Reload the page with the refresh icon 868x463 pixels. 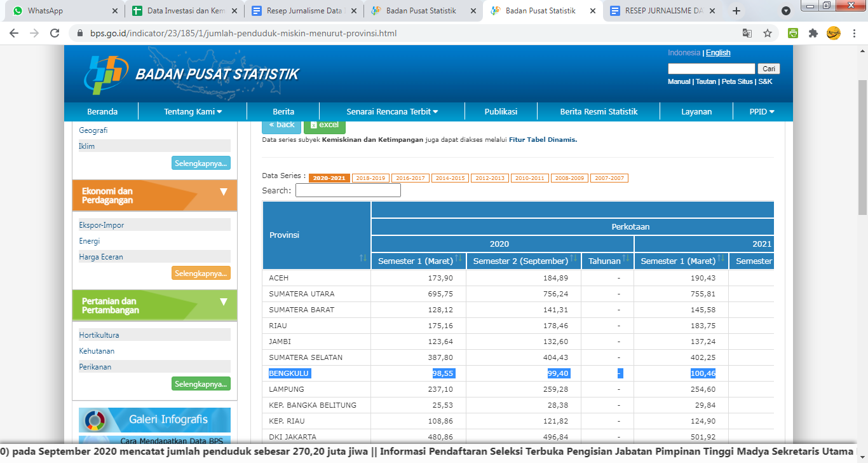click(x=55, y=33)
